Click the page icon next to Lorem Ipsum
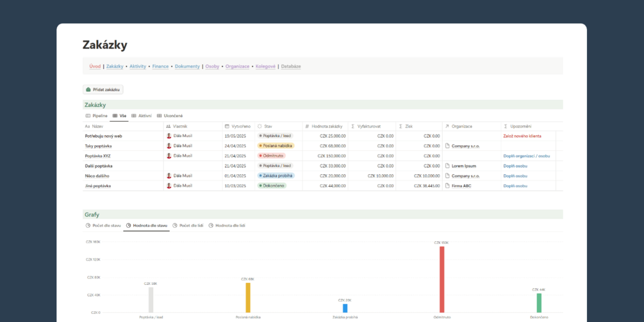644x322 pixels. (448, 166)
